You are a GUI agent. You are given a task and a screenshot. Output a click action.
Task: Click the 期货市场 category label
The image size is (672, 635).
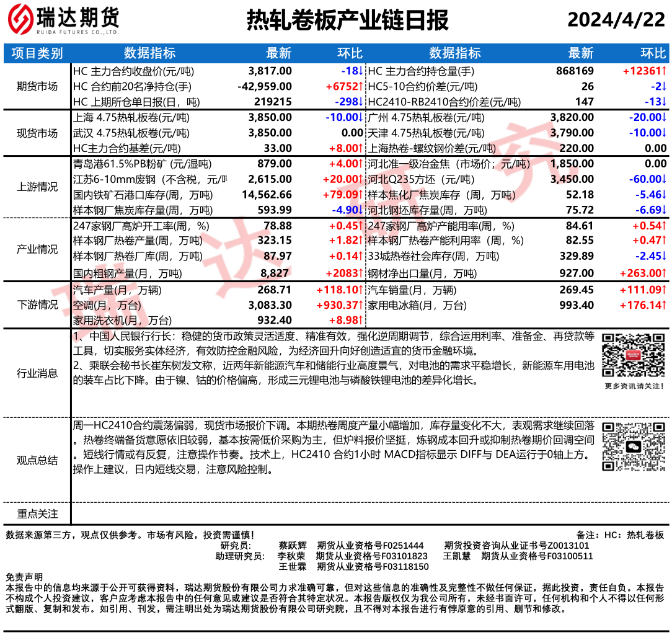[x=37, y=86]
